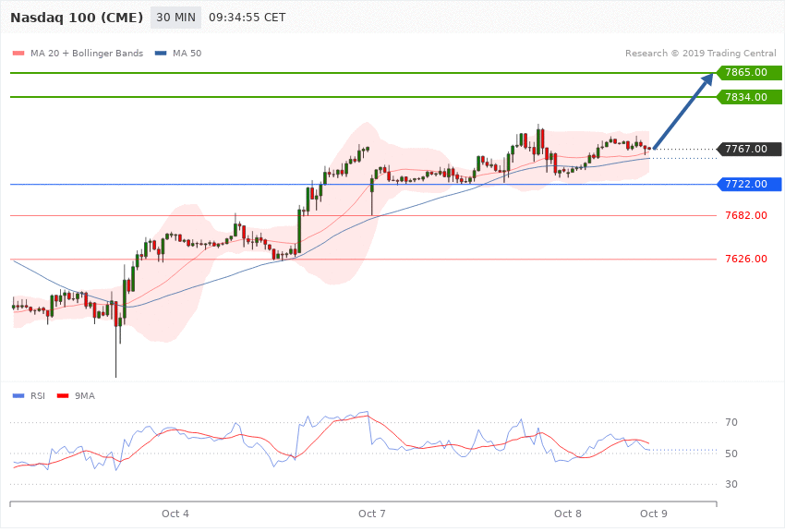Click the Oct 9 date axis label
Image resolution: width=785 pixels, height=532 pixels.
click(654, 514)
